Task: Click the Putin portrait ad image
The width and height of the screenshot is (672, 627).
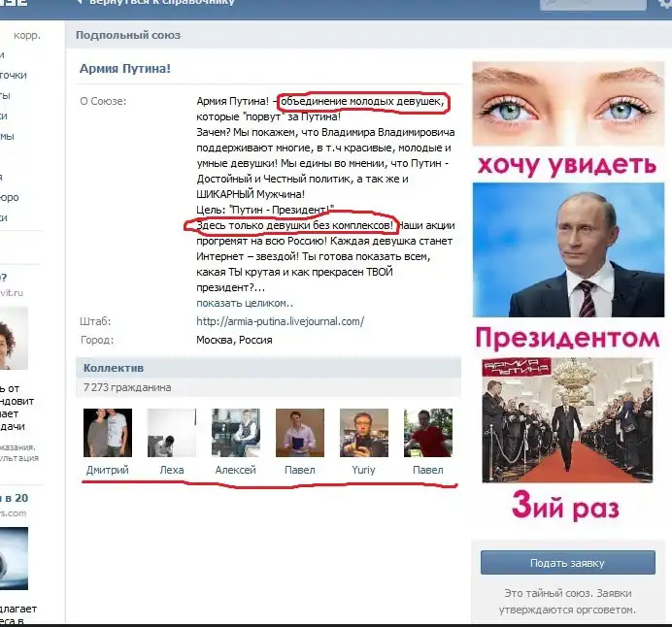Action: tap(567, 250)
